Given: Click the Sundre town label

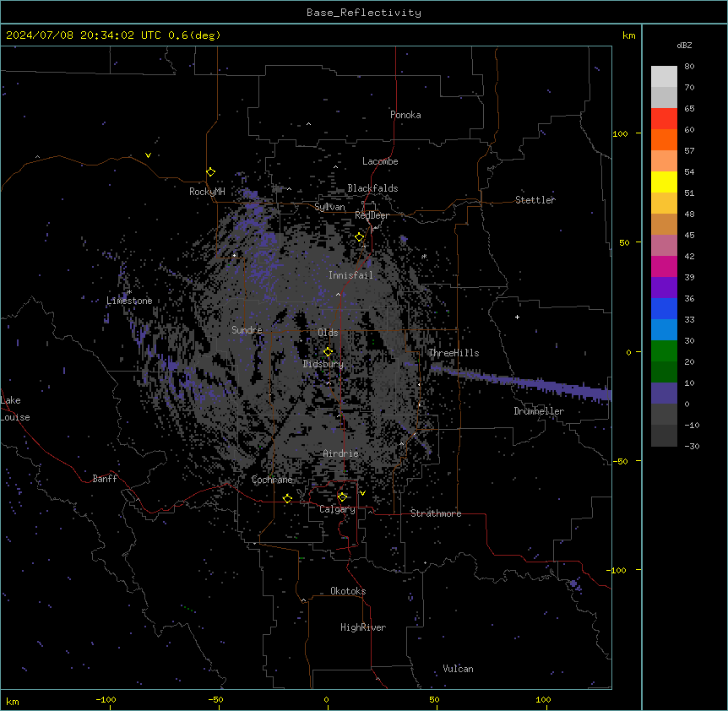Looking at the screenshot, I should click(x=247, y=330).
